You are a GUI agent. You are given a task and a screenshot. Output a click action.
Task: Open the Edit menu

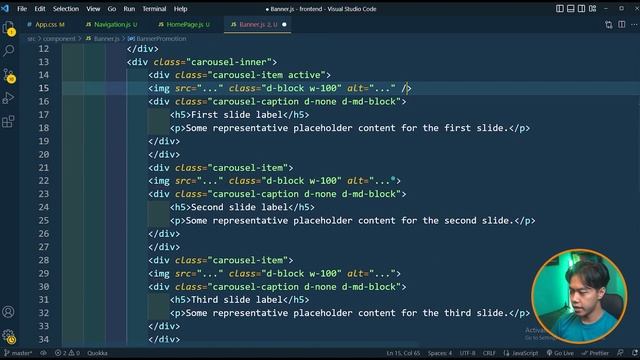[40, 9]
